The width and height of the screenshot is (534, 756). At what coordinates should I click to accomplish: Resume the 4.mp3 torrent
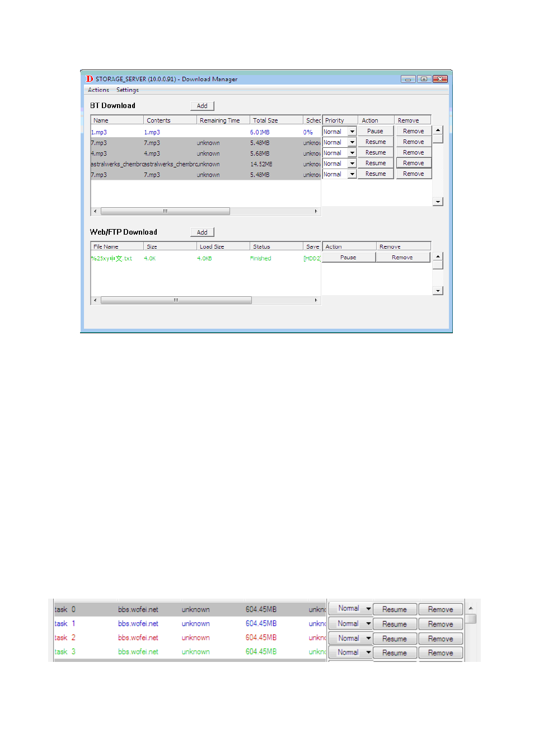[x=375, y=152]
